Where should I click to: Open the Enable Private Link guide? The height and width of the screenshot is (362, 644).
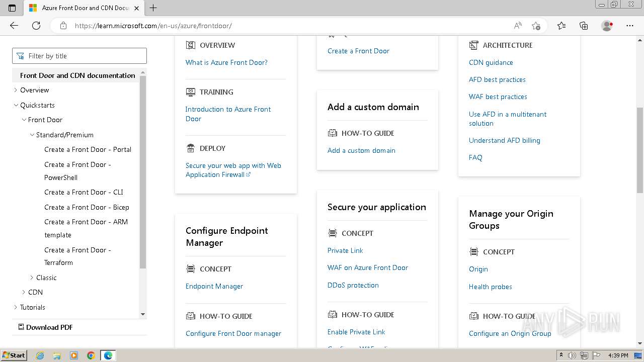(356, 332)
